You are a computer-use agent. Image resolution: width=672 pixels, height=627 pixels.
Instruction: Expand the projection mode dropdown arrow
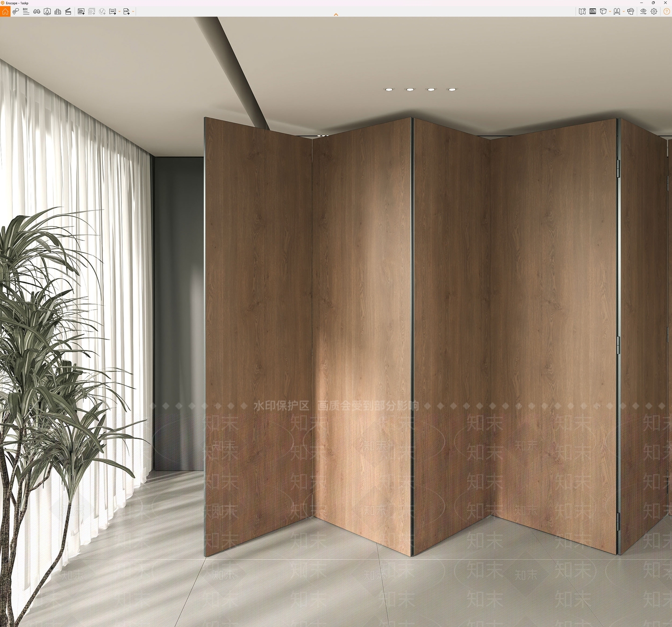click(610, 12)
